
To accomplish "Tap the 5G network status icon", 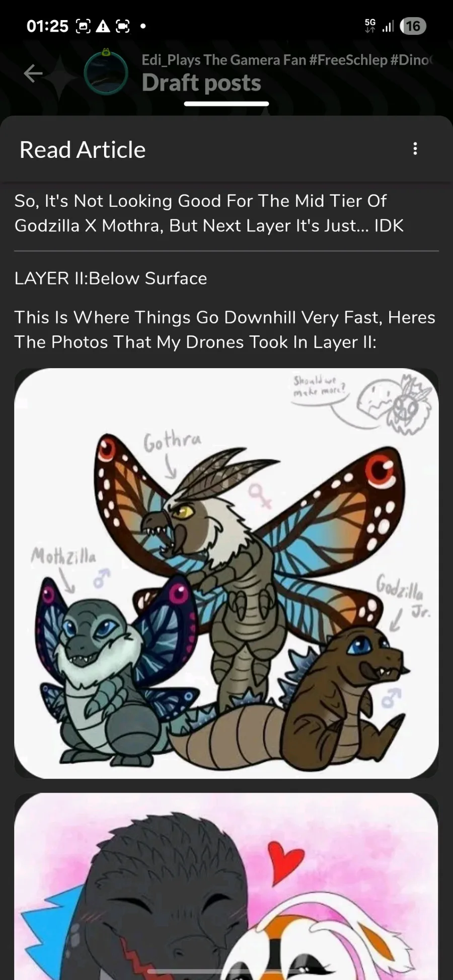I will pos(370,26).
